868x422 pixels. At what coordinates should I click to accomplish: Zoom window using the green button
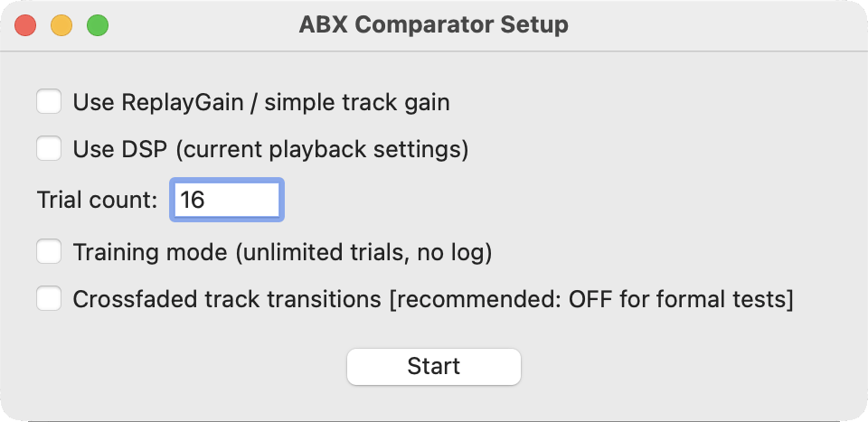click(x=97, y=25)
